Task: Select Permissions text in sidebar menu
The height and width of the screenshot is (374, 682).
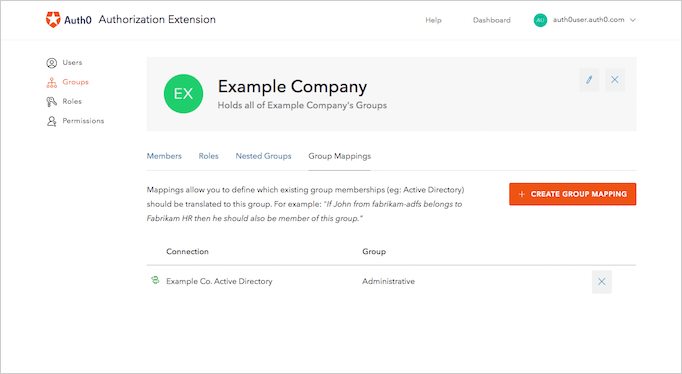Action: [x=83, y=121]
